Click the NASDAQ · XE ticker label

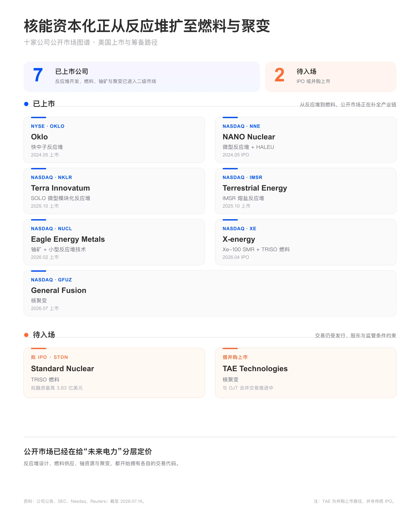pyautogui.click(x=239, y=228)
